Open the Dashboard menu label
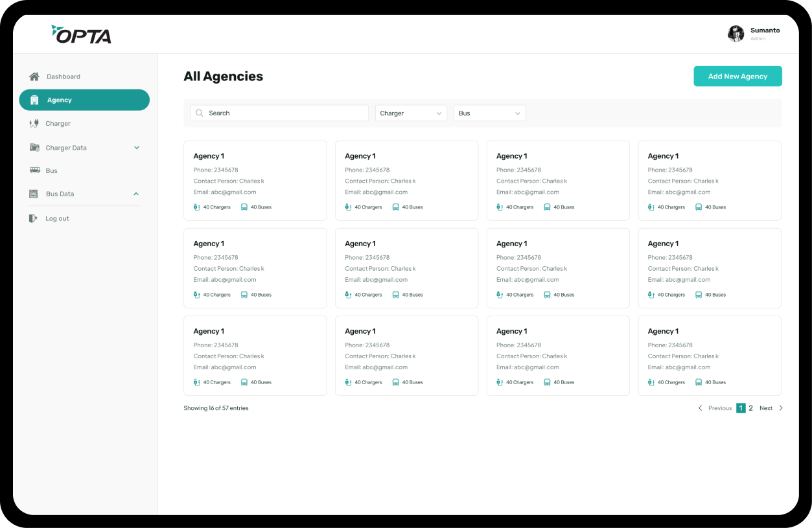The width and height of the screenshot is (812, 528). click(x=64, y=76)
